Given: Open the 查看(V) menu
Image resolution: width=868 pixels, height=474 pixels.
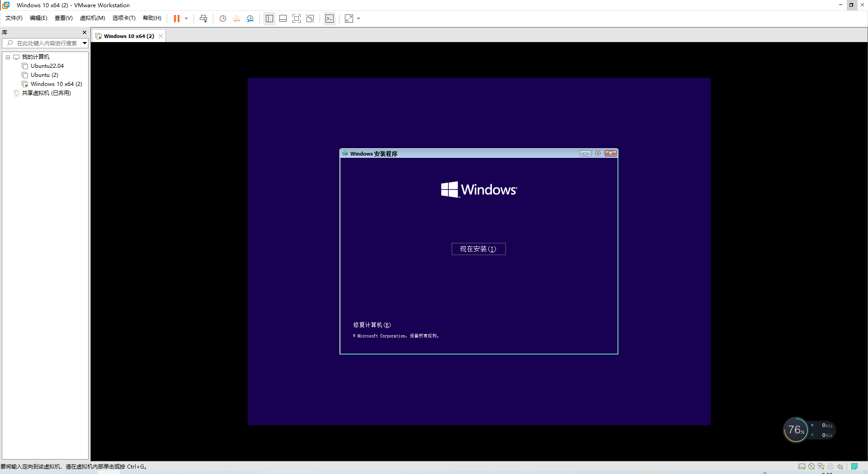Looking at the screenshot, I should pos(64,18).
